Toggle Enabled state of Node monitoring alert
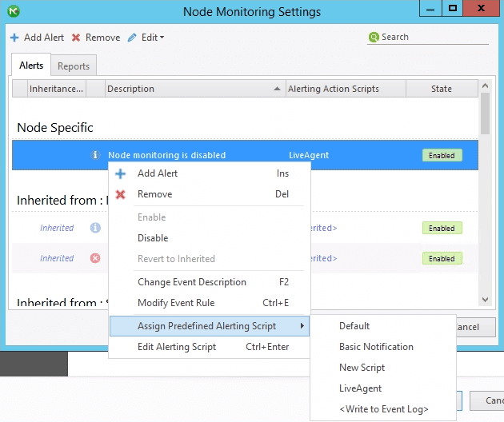The height and width of the screenshot is (422, 504). [x=442, y=155]
